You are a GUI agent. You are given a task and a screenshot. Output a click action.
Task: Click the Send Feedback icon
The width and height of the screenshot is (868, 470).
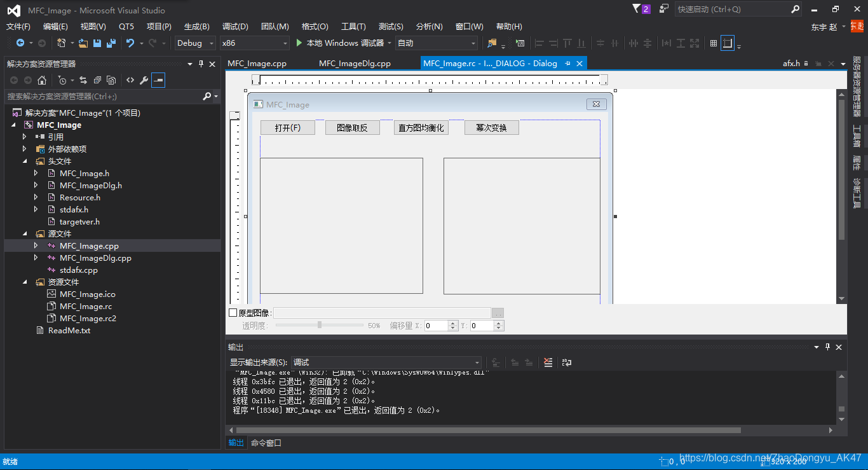click(x=664, y=9)
